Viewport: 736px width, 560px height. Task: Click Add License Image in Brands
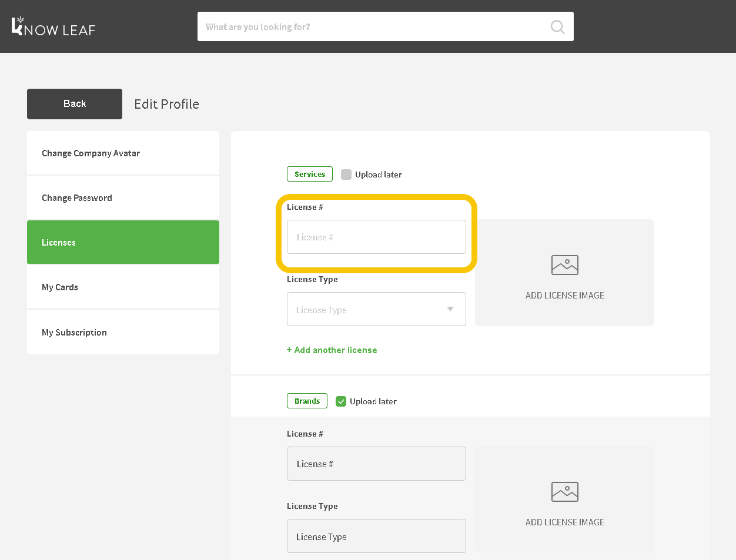coord(564,499)
